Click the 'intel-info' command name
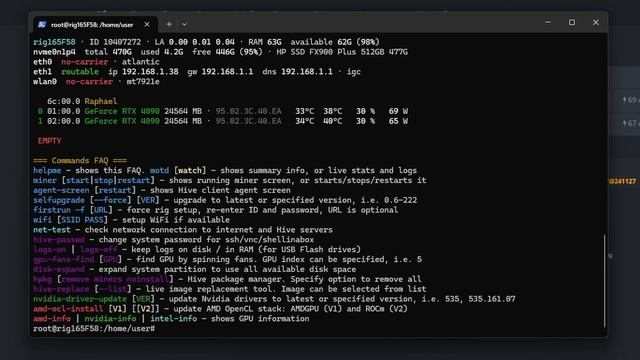Viewport: 640px width, 360px height. (173, 319)
